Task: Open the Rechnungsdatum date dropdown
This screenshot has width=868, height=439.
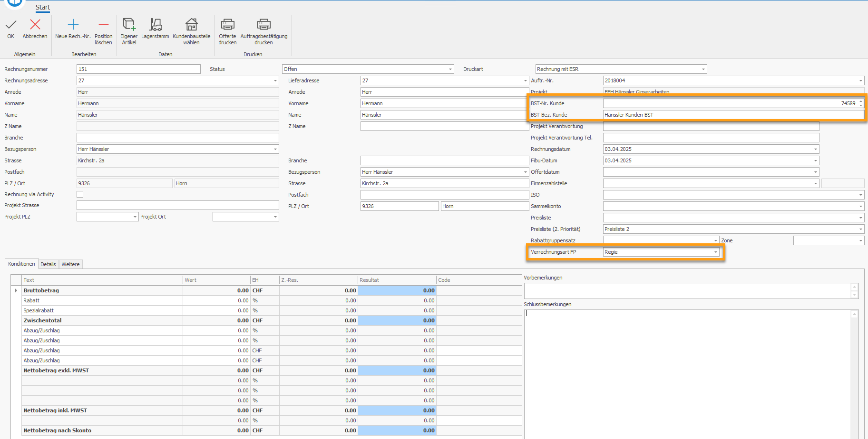Action: pos(815,150)
